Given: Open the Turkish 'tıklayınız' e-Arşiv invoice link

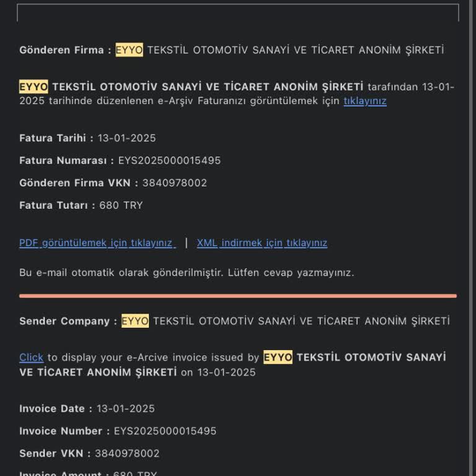Looking at the screenshot, I should pos(365,101).
